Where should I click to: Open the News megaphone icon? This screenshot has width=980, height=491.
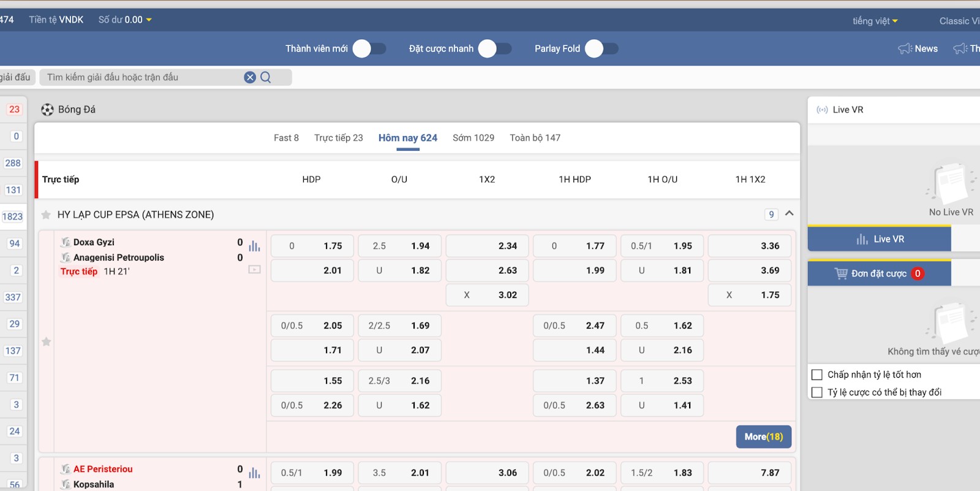coord(905,48)
